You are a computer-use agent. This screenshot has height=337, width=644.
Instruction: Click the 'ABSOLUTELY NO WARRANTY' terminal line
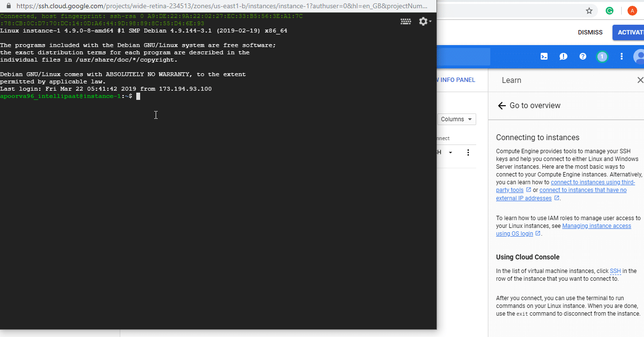pyautogui.click(x=123, y=75)
